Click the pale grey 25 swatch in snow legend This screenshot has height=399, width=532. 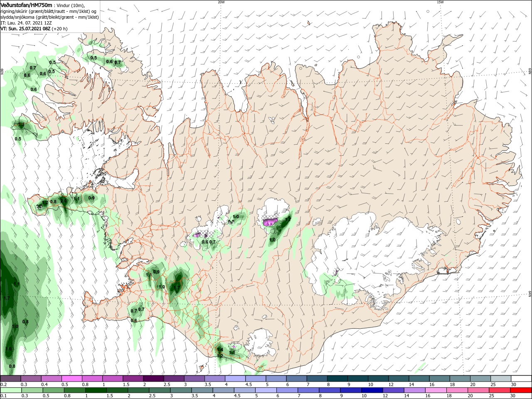pyautogui.click(x=500, y=379)
